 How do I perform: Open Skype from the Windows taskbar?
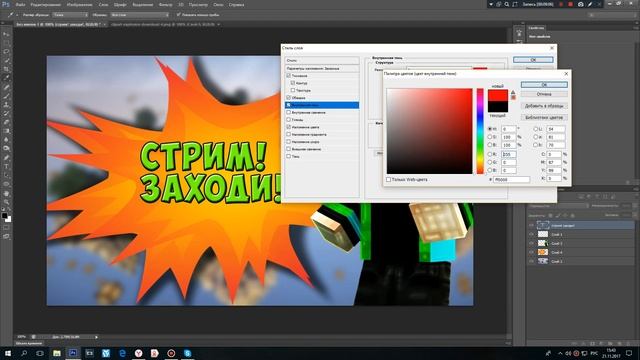[x=187, y=353]
